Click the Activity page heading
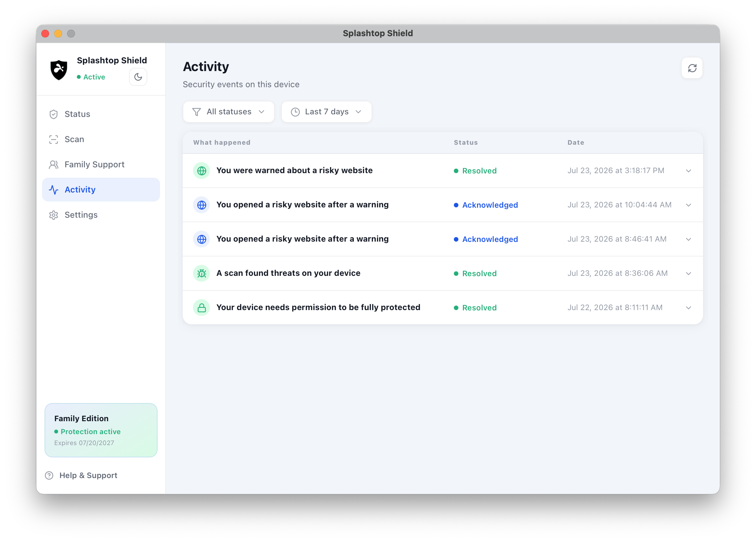 [206, 67]
